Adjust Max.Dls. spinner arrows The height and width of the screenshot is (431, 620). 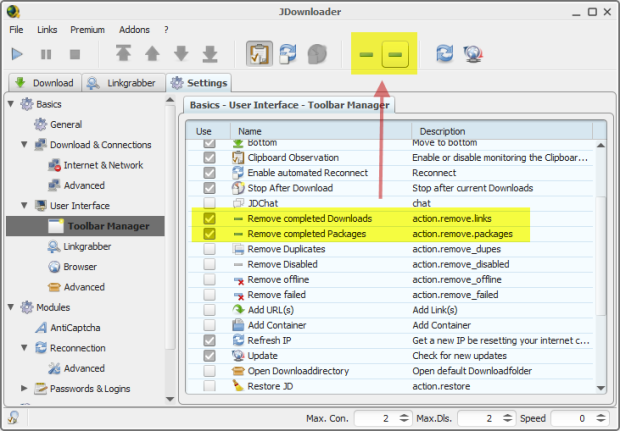tap(507, 418)
